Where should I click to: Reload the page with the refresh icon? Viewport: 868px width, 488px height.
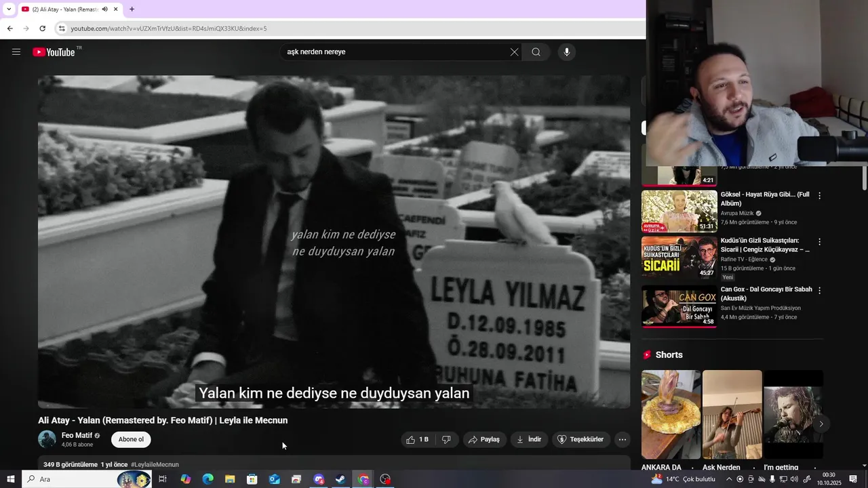(x=42, y=28)
